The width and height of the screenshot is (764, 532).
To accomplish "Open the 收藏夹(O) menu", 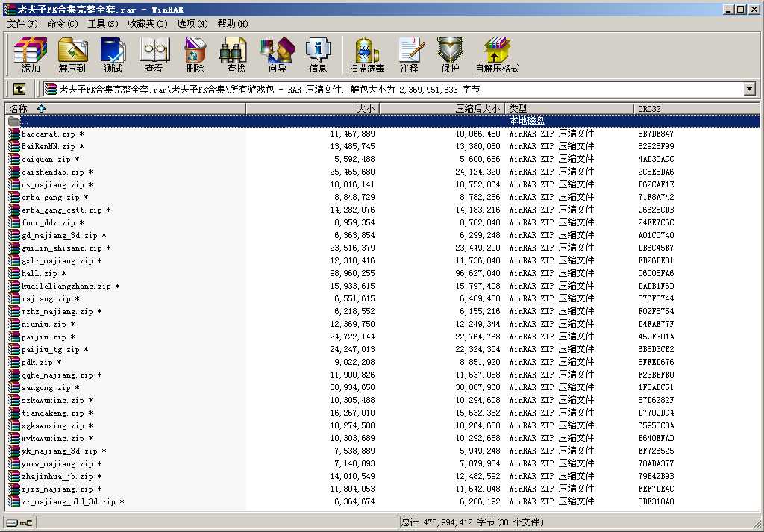I will (147, 23).
